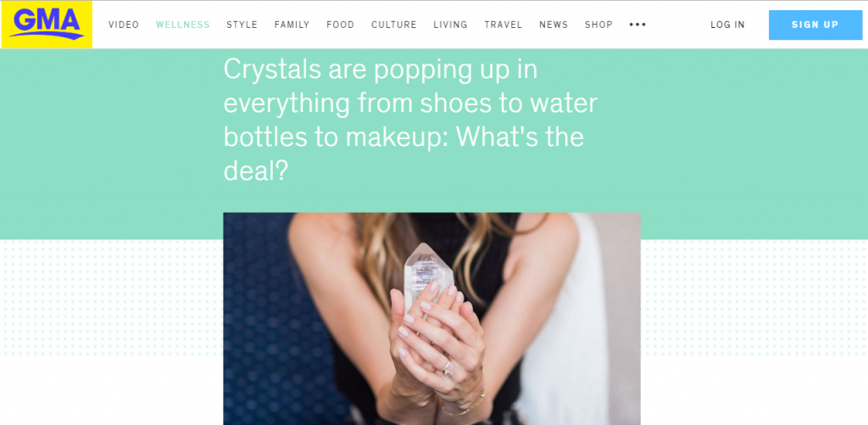Image resolution: width=868 pixels, height=425 pixels.
Task: Click the GMA logo
Action: click(x=47, y=25)
